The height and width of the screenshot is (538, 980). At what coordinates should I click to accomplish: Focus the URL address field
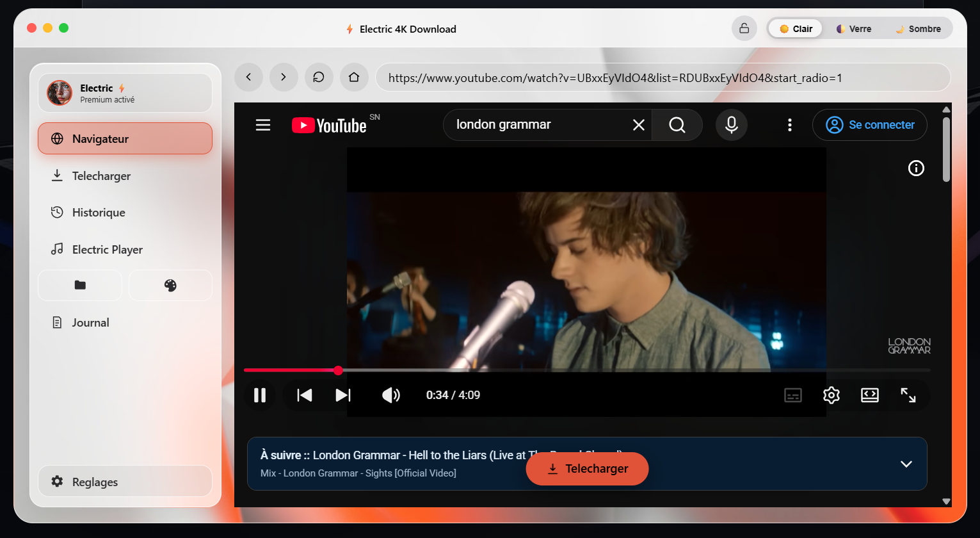tap(663, 77)
